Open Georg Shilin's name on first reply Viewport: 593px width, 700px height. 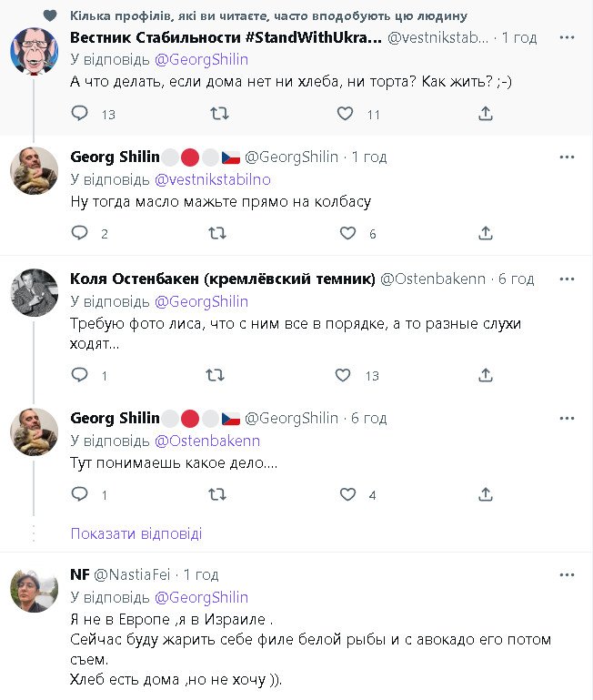tap(116, 157)
